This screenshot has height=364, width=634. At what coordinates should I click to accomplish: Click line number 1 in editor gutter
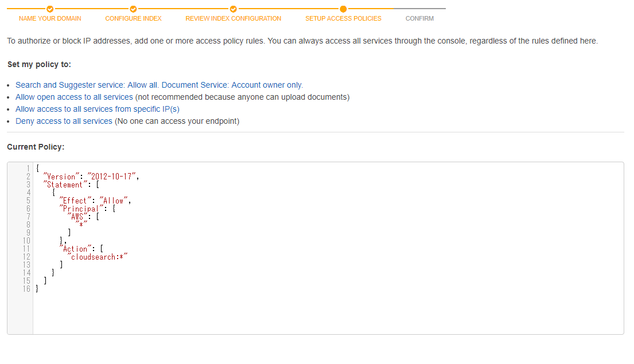click(28, 169)
